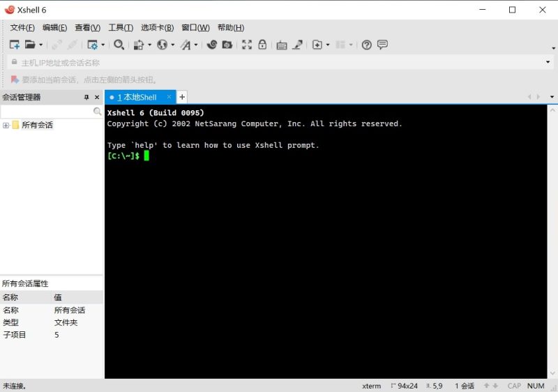Close the 本地Shell tab
This screenshot has width=558, height=392.
tap(169, 97)
